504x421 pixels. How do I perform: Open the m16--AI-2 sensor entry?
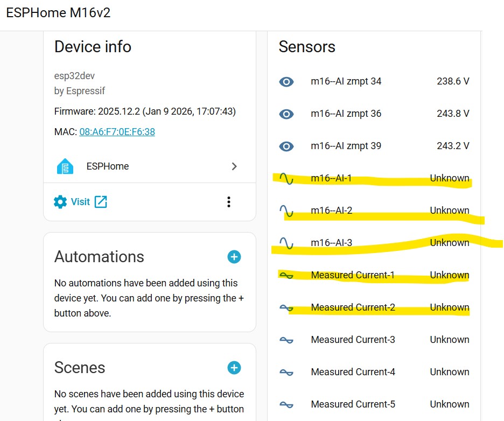[332, 210]
